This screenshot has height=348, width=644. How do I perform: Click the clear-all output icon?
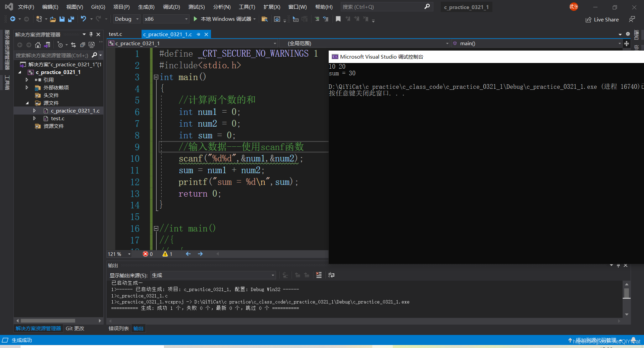(x=319, y=275)
